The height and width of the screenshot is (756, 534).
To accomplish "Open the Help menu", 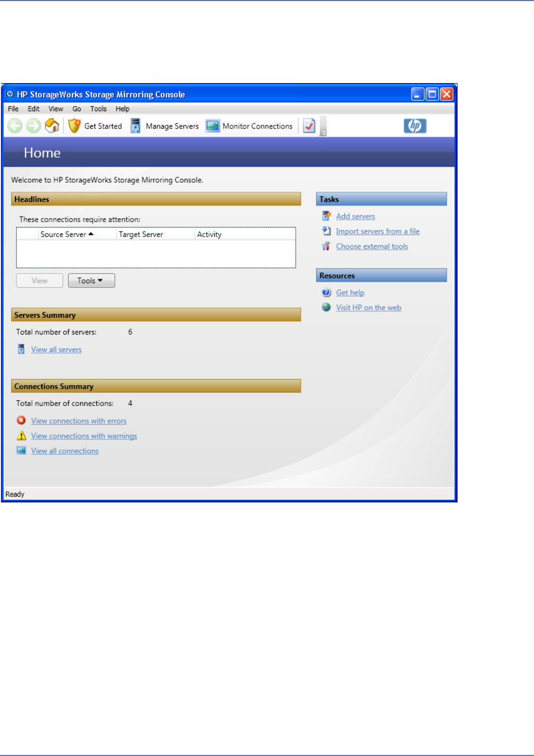I will tap(122, 109).
